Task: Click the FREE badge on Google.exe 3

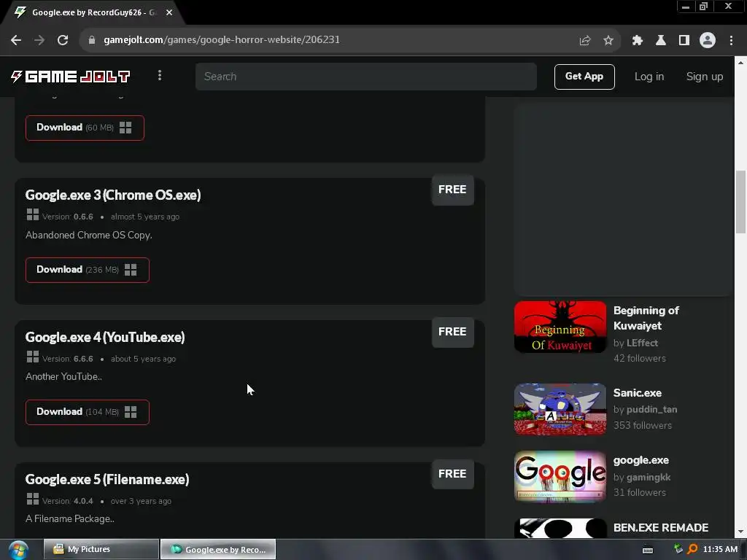Action: pos(452,190)
